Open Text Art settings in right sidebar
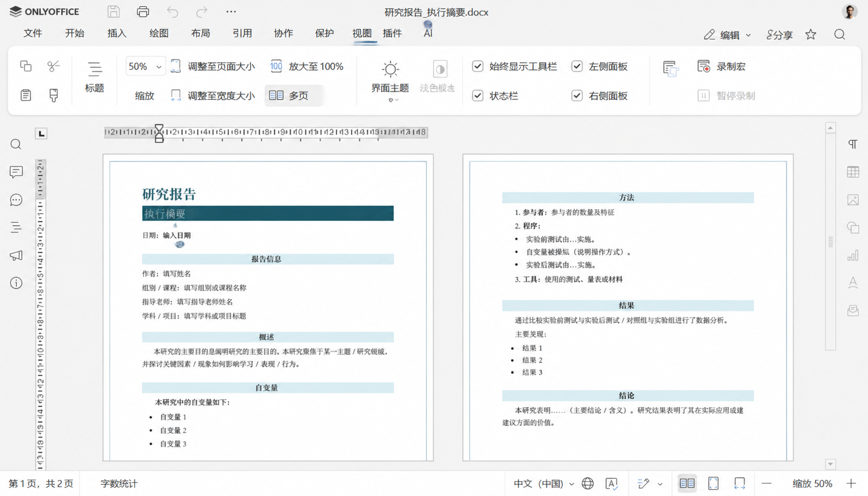Image resolution: width=868 pixels, height=496 pixels. (853, 283)
